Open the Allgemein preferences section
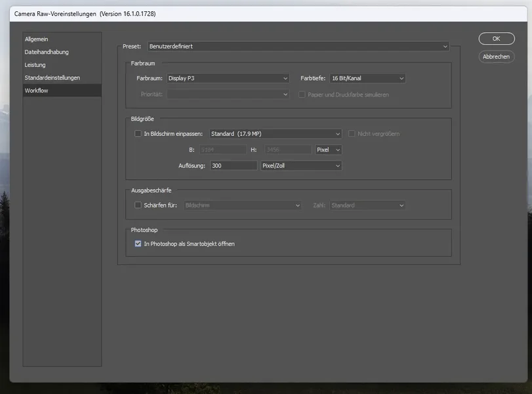The image size is (532, 394). (x=62, y=39)
